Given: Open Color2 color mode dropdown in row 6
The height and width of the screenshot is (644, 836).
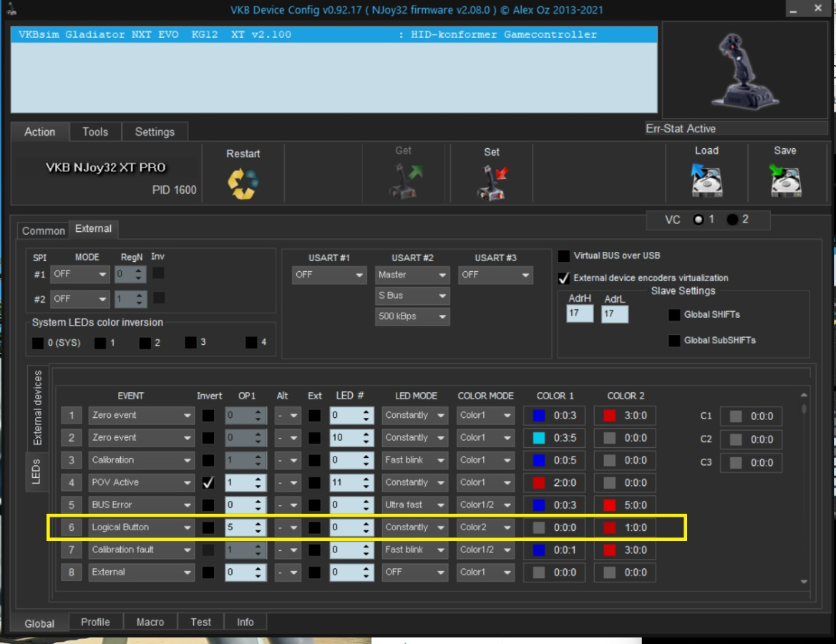Looking at the screenshot, I should 485,527.
